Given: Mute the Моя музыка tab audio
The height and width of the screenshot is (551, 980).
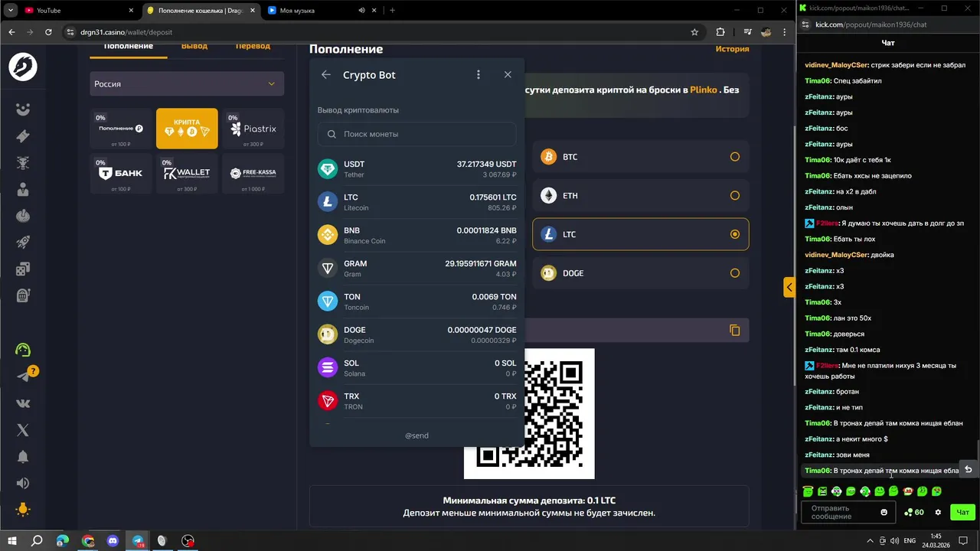Looking at the screenshot, I should (361, 11).
